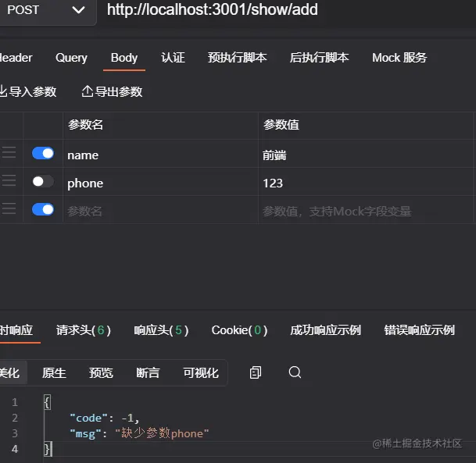Select the 预览 preview mode
This screenshot has width=476, height=463.
pyautogui.click(x=101, y=372)
